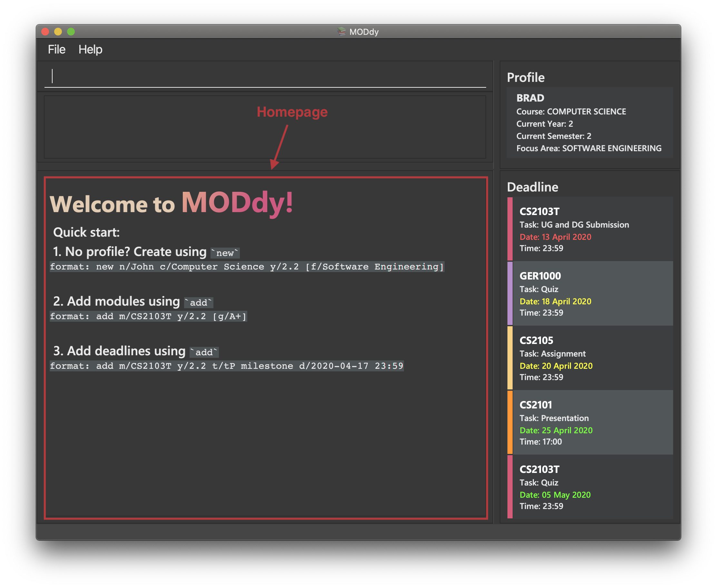Click purple color bar of GER1000 card
Image resolution: width=717 pixels, height=588 pixels.
point(510,293)
